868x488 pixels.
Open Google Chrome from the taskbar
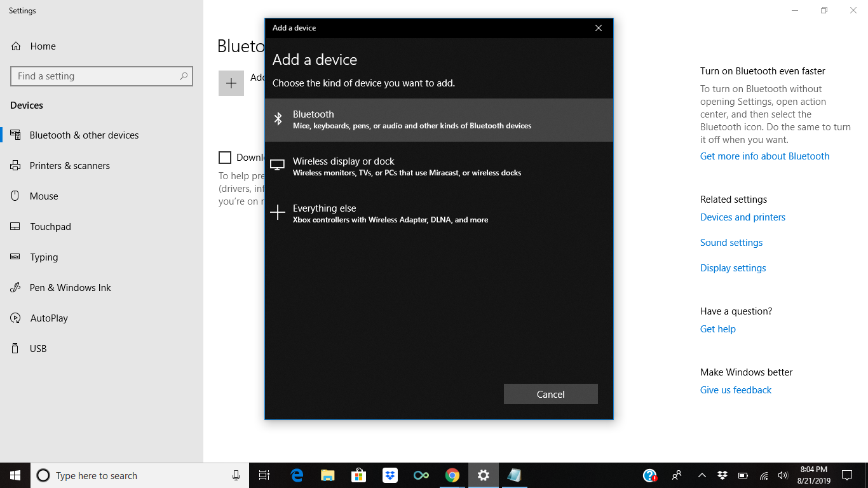click(452, 475)
